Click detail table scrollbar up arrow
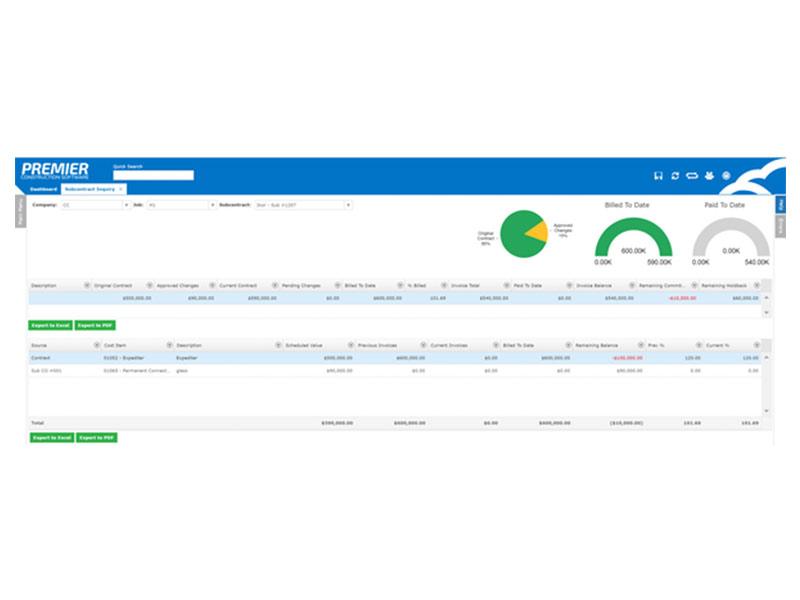 (766, 358)
